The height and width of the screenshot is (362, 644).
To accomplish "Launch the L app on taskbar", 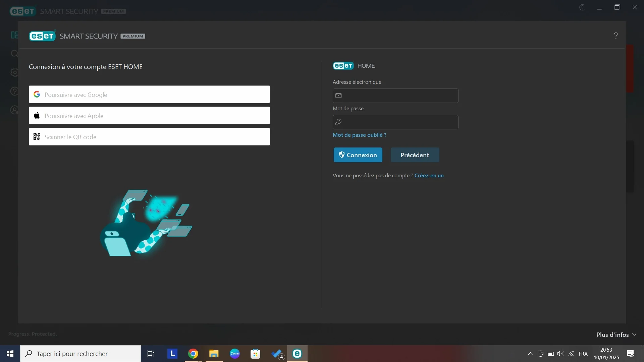I will point(172,354).
